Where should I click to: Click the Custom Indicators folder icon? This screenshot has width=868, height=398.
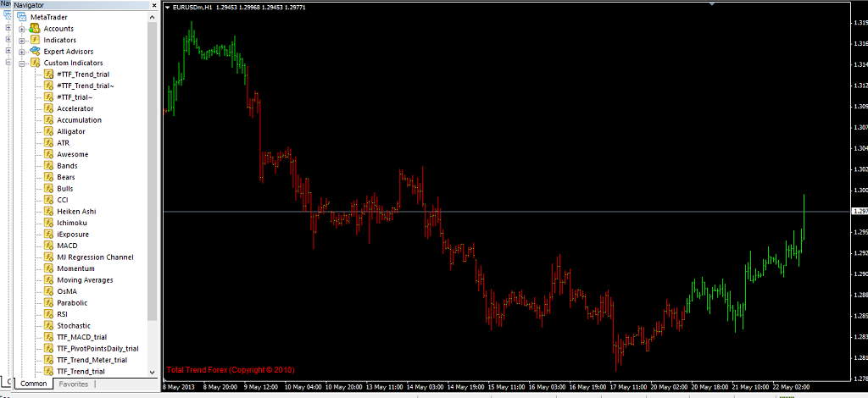pyautogui.click(x=35, y=63)
